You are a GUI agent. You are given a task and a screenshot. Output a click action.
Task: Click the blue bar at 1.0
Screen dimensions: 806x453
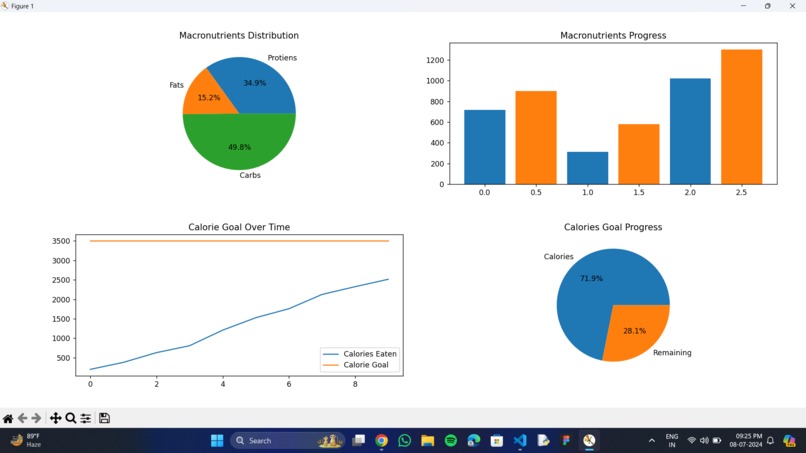588,168
